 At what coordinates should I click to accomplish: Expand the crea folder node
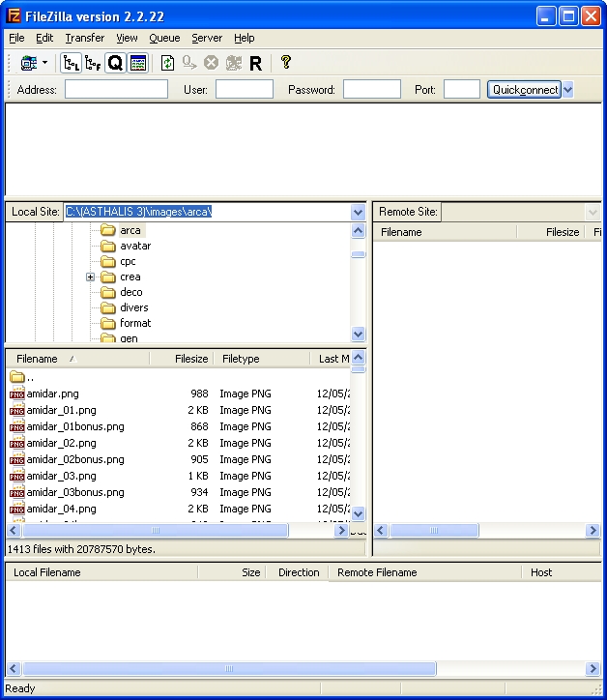[90, 277]
